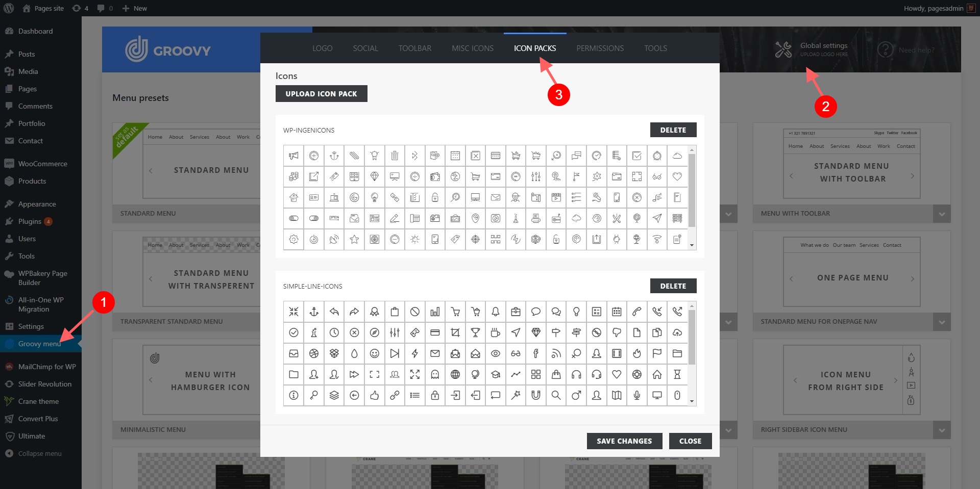Click scroll-down arrow in WP-INGENICONS list

[692, 245]
